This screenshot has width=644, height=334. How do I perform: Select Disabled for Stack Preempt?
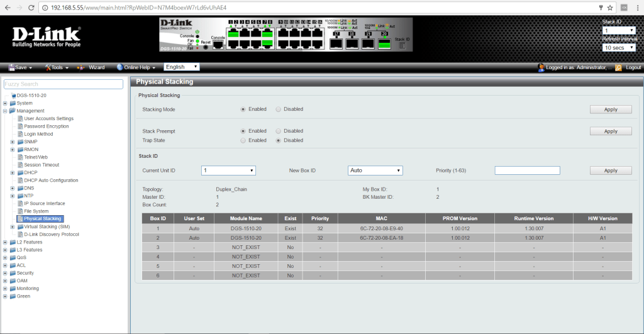coord(279,131)
